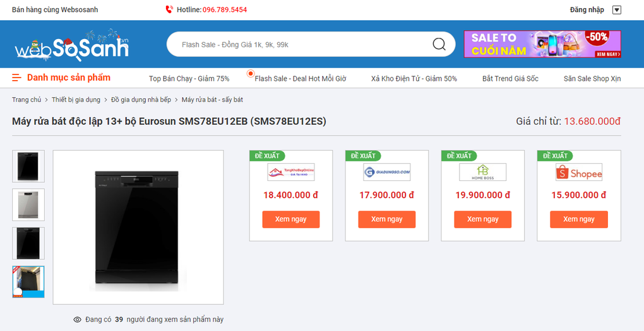The height and width of the screenshot is (331, 644).
Task: Go to the Thiết bị gia dụng breadcrumb
Action: click(76, 100)
